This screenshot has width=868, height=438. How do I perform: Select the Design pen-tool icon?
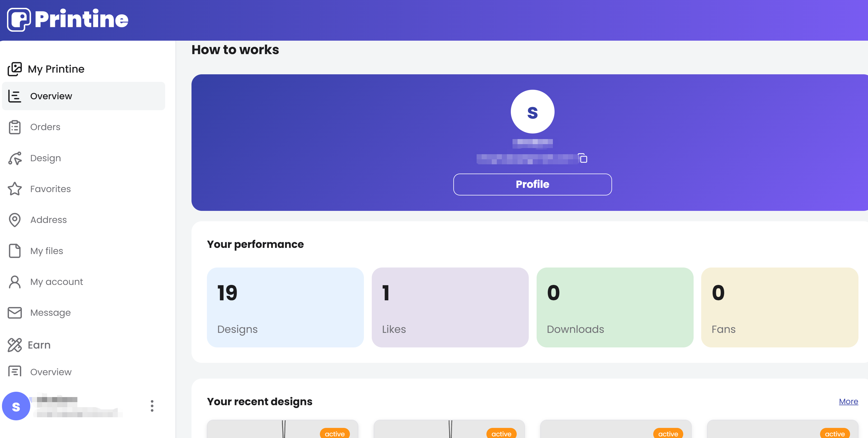15,158
